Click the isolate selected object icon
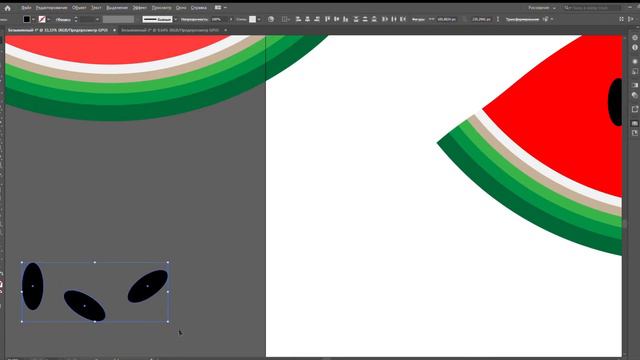Image resolution: width=640 pixels, height=360 pixels. [x=546, y=19]
